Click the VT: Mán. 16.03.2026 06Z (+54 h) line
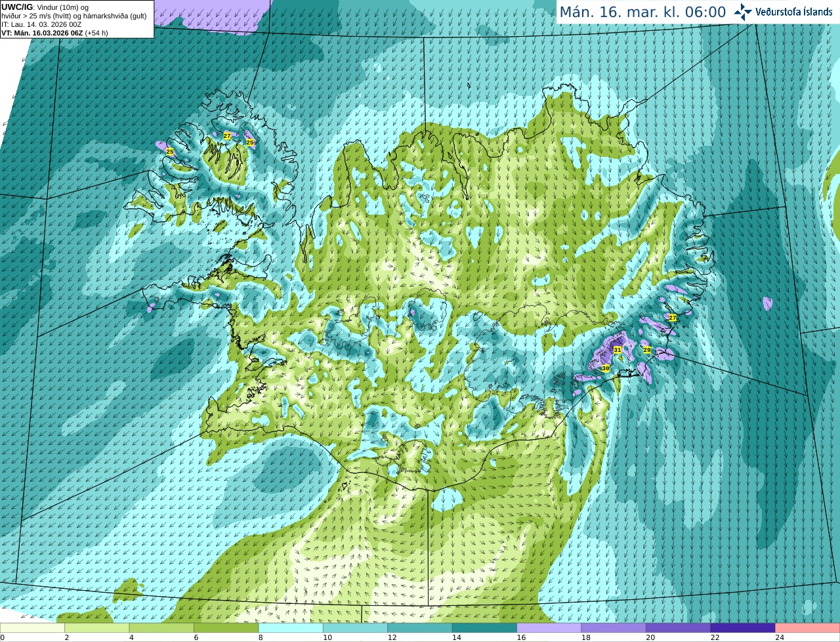Viewport: 840px width, 642px height. [54, 33]
